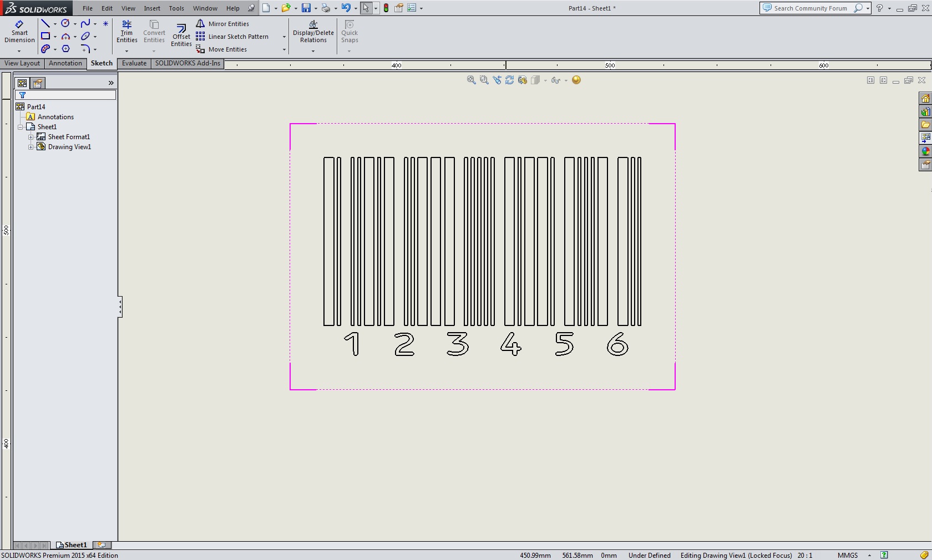Click the Rebuild traffic light icon
This screenshot has width=932, height=560.
tap(386, 8)
